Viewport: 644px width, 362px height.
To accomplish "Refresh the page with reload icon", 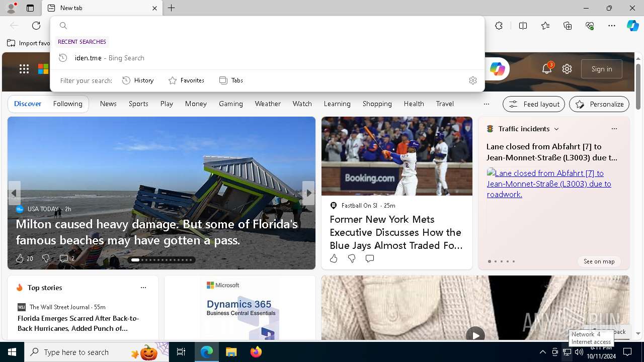I will [36, 26].
